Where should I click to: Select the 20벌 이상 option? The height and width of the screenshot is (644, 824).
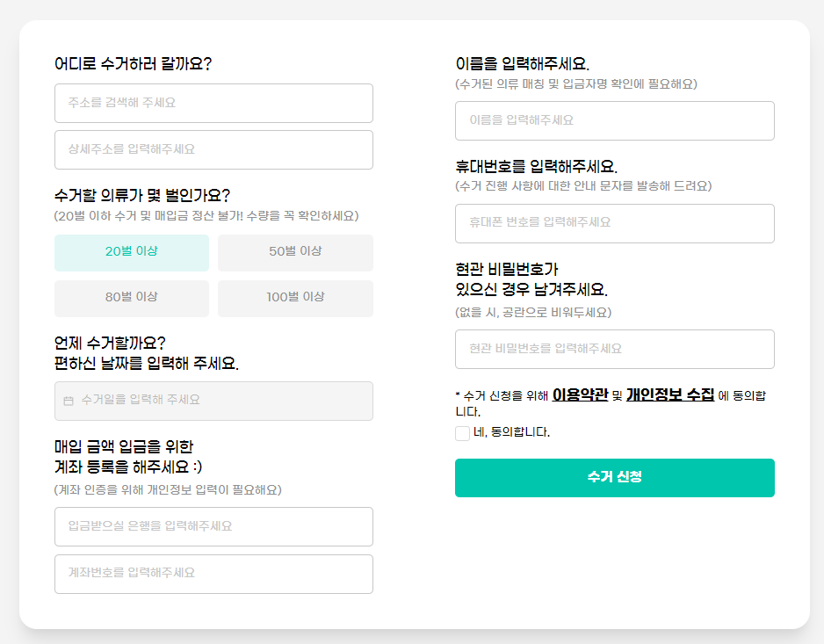pos(132,253)
